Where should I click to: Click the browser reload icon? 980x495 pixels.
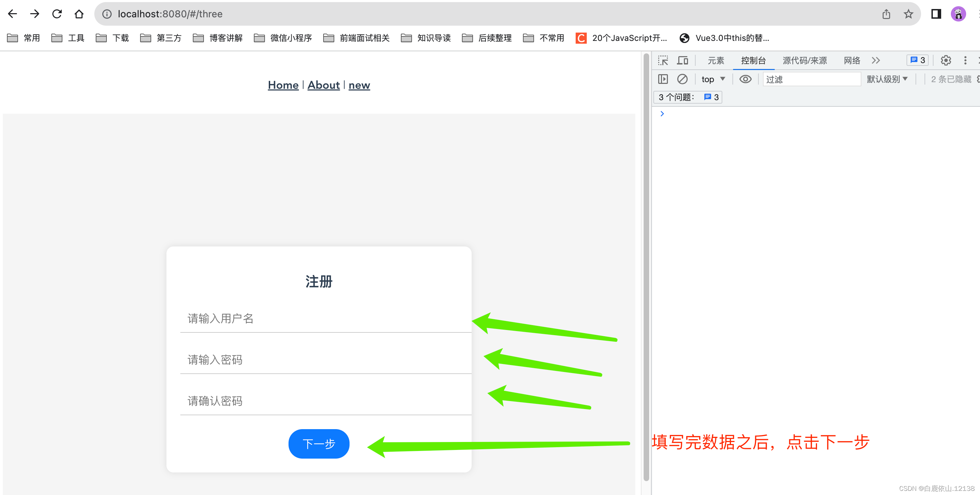(57, 14)
